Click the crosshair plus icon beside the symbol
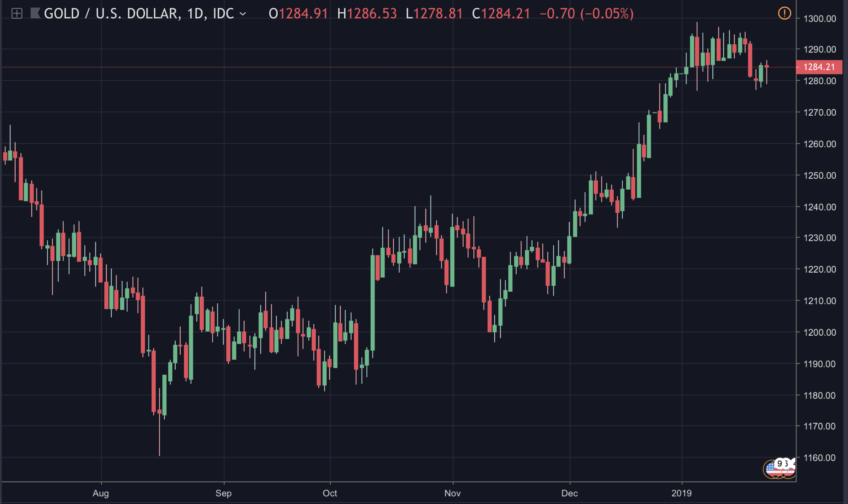 (17, 14)
